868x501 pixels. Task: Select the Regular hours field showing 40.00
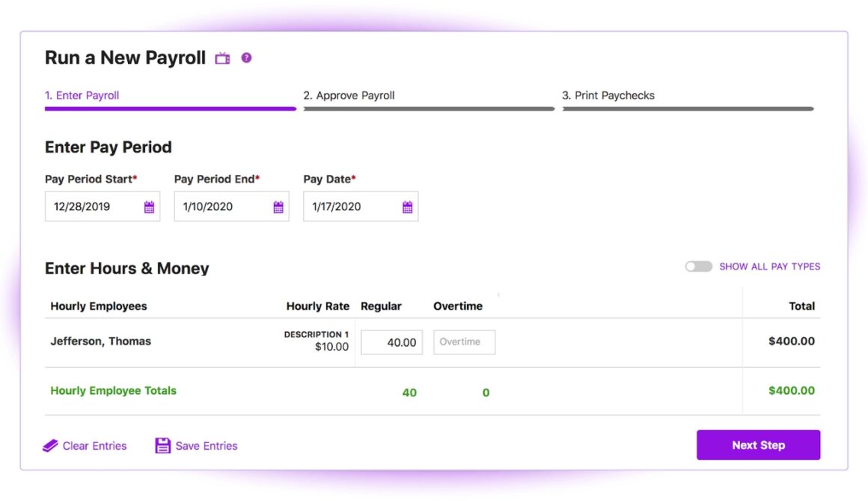(x=391, y=342)
